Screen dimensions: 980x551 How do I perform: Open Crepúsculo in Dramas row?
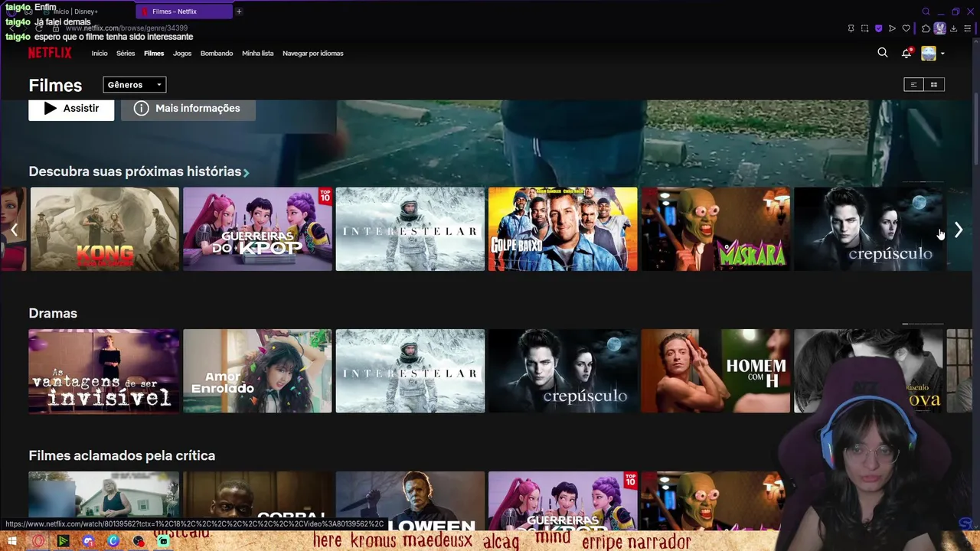563,371
